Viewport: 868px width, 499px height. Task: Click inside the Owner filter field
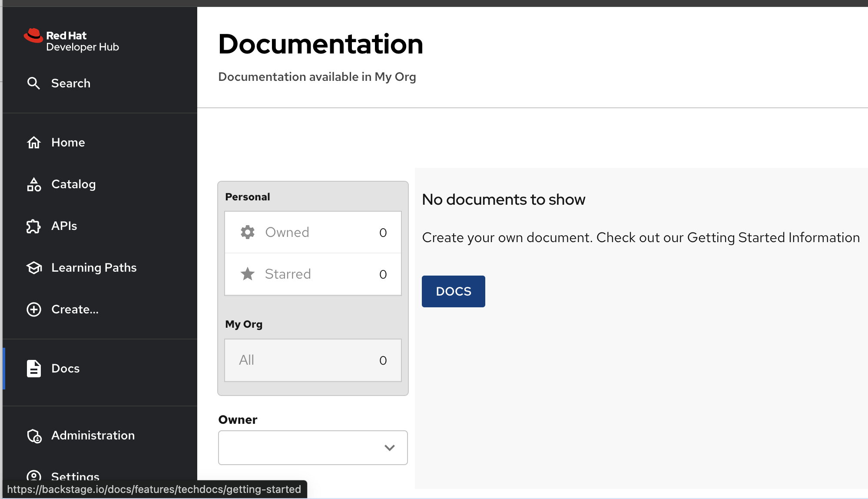[x=300, y=448]
